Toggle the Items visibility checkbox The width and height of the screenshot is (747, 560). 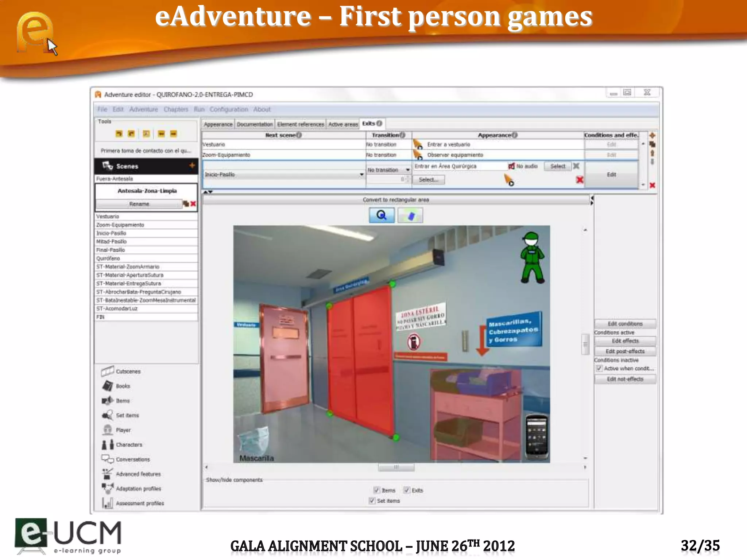(376, 490)
